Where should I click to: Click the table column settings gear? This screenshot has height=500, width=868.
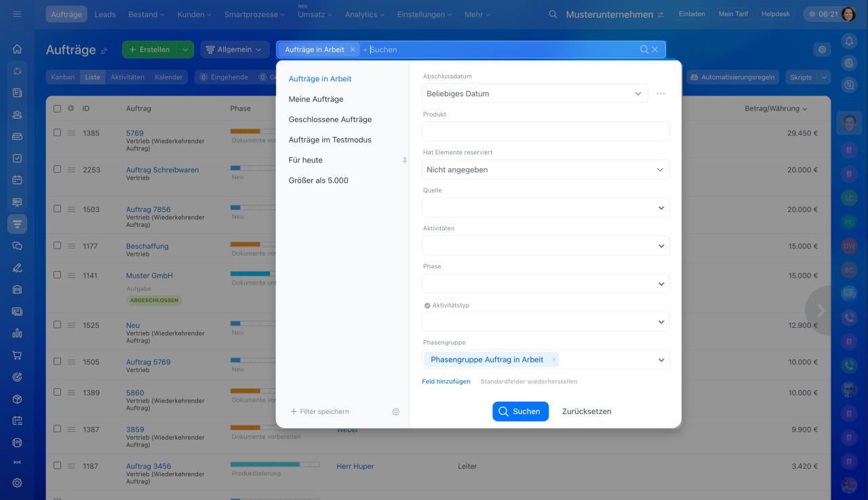coord(71,108)
